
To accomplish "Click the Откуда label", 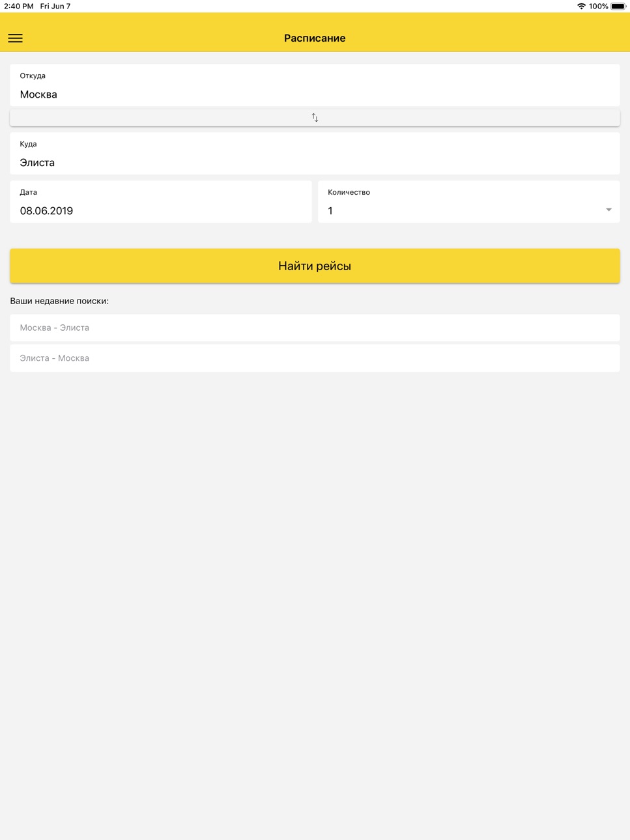I will click(33, 76).
